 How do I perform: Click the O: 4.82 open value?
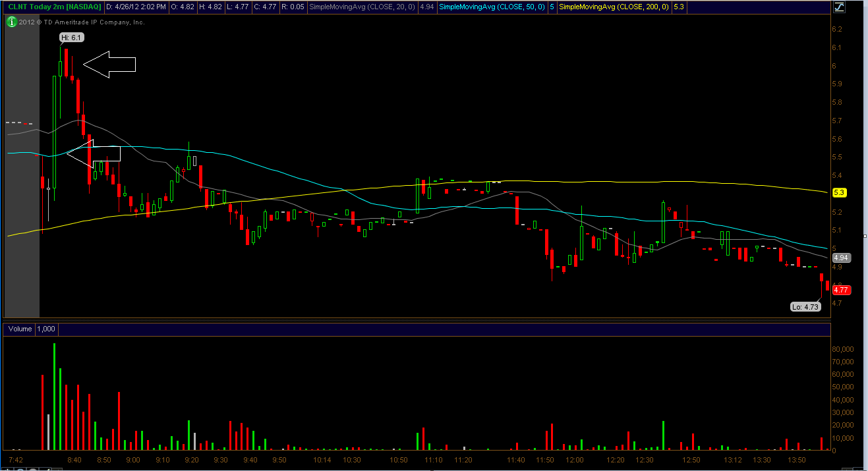(183, 7)
